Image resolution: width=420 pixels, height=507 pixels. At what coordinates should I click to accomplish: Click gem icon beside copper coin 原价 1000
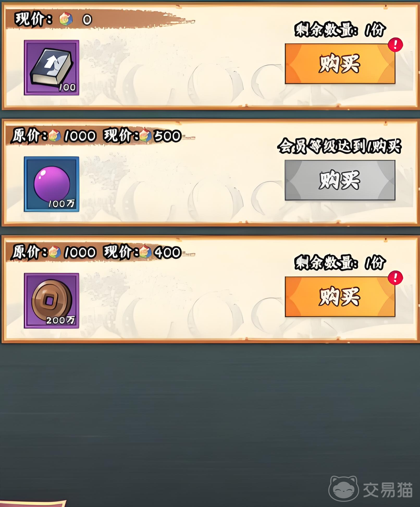pyautogui.click(x=54, y=252)
